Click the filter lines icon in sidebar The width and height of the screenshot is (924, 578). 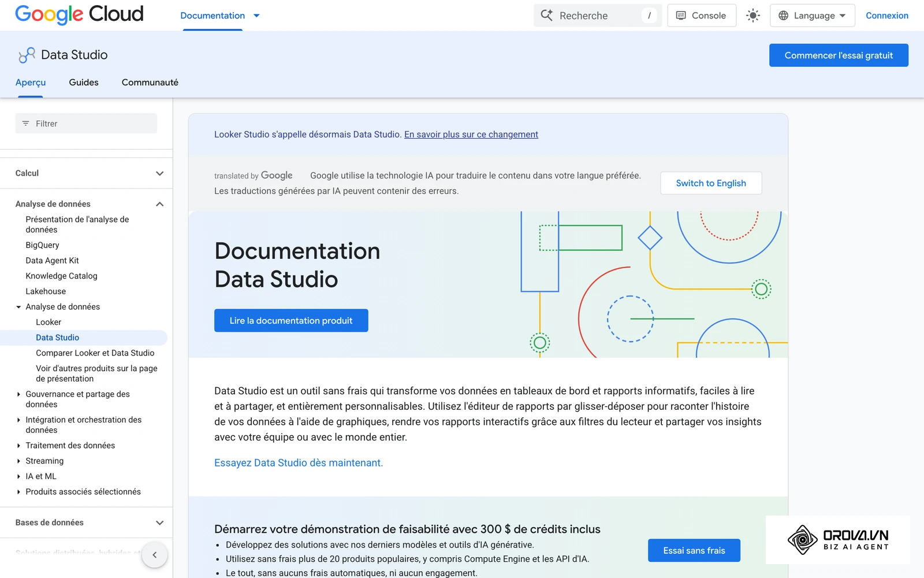[25, 124]
